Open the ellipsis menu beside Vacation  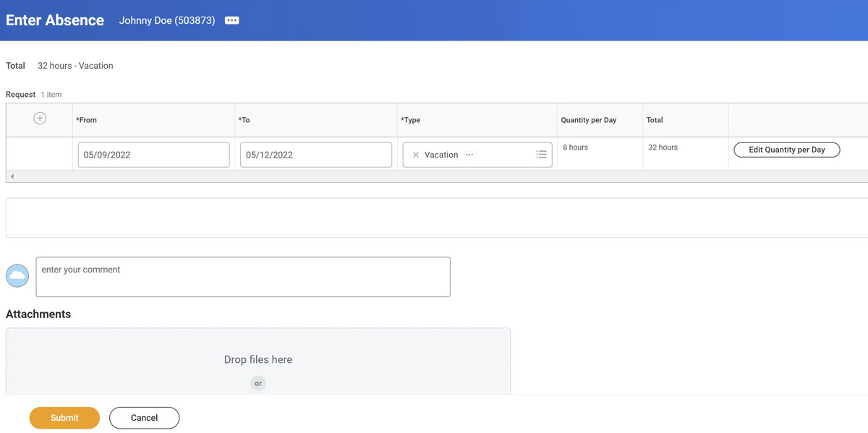click(469, 155)
